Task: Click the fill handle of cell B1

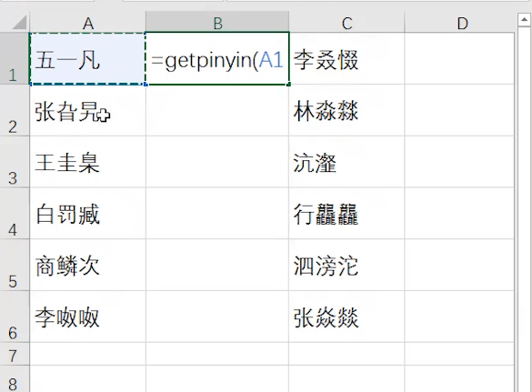Action: pos(288,85)
